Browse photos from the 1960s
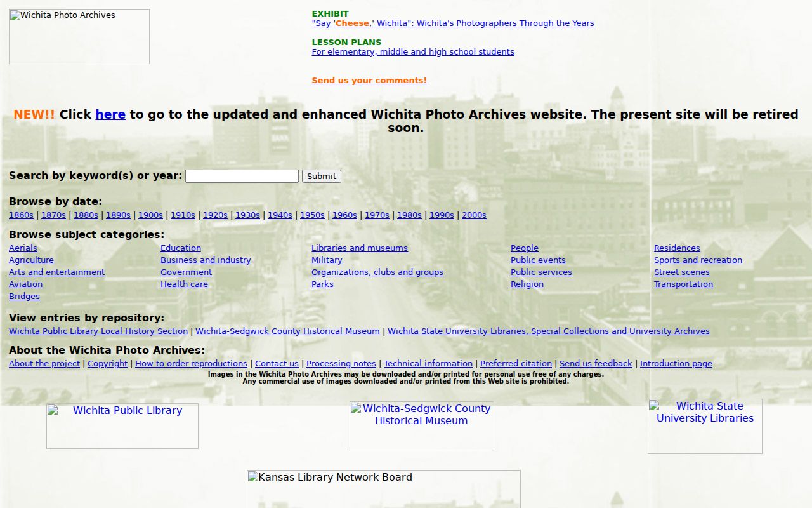 pyautogui.click(x=344, y=215)
